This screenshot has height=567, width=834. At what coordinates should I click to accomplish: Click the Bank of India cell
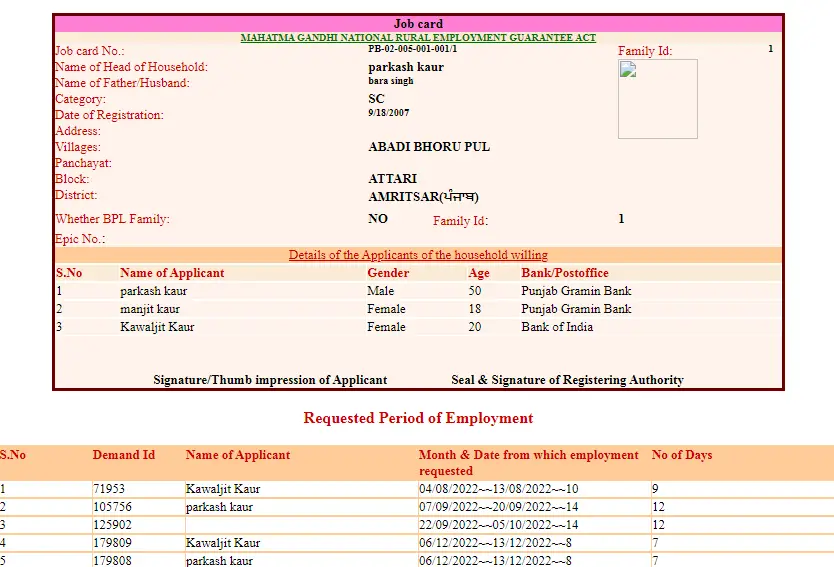557,327
